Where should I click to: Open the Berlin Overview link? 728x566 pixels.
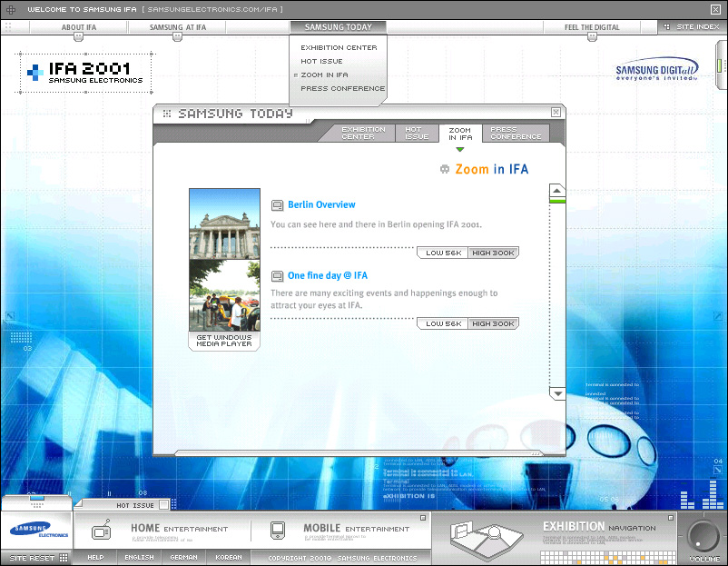[x=321, y=204]
